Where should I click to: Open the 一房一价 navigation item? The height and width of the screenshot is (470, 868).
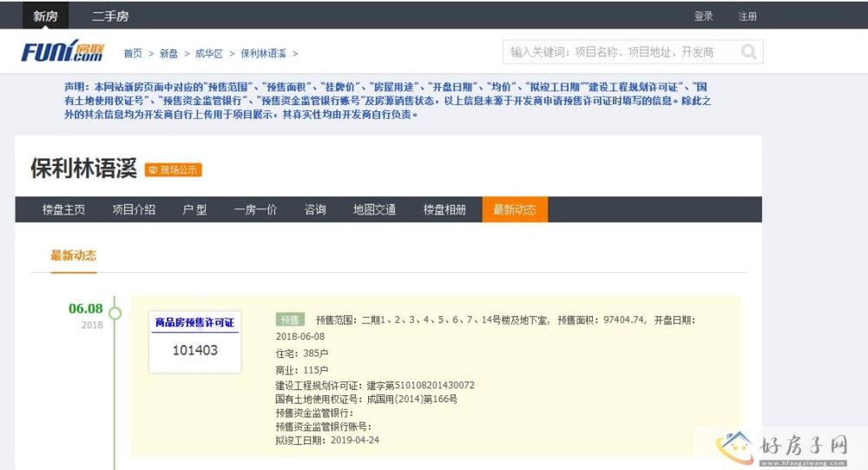(x=255, y=209)
